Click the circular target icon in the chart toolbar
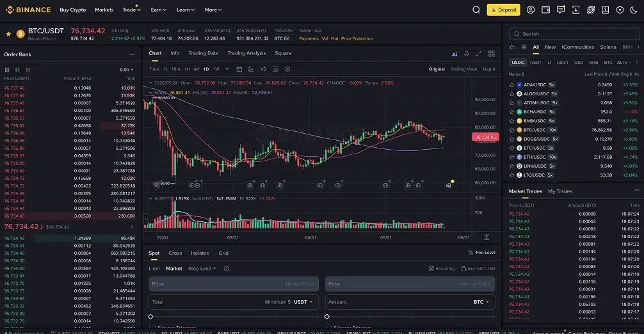644x334 pixels. click(287, 69)
